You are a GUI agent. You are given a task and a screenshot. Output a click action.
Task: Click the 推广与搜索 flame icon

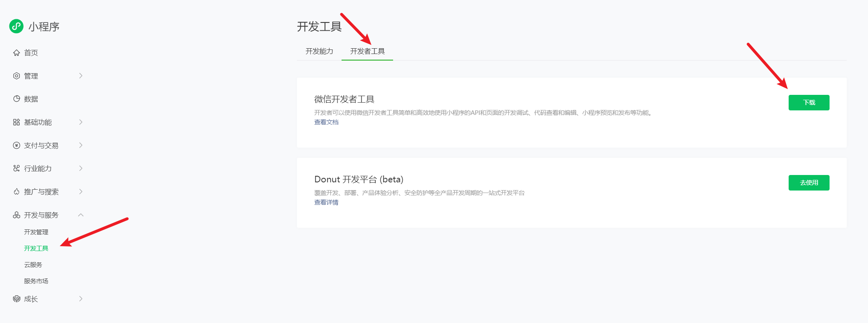click(16, 191)
